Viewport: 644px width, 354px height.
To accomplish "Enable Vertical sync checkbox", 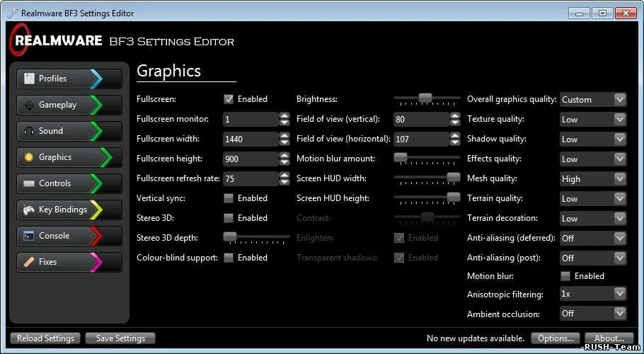I will [229, 198].
